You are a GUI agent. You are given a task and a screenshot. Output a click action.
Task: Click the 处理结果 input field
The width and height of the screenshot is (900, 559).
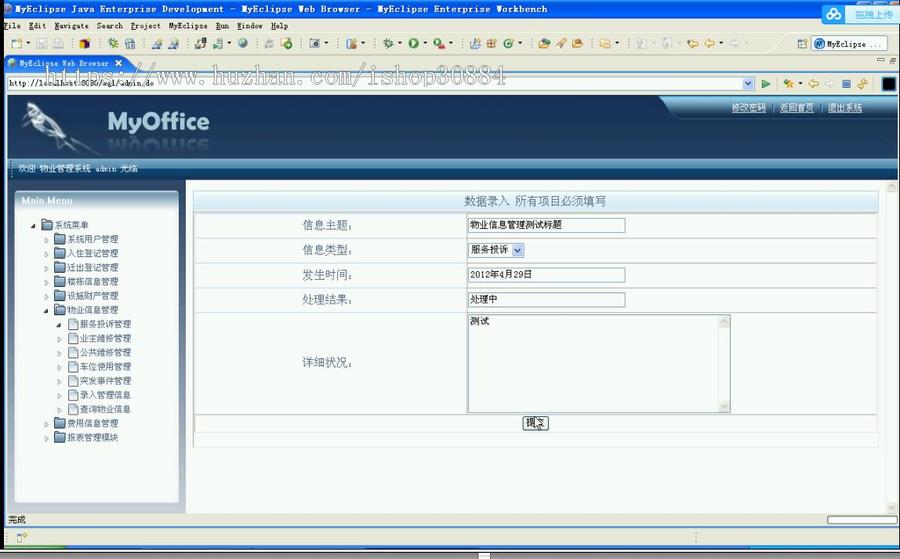[546, 300]
